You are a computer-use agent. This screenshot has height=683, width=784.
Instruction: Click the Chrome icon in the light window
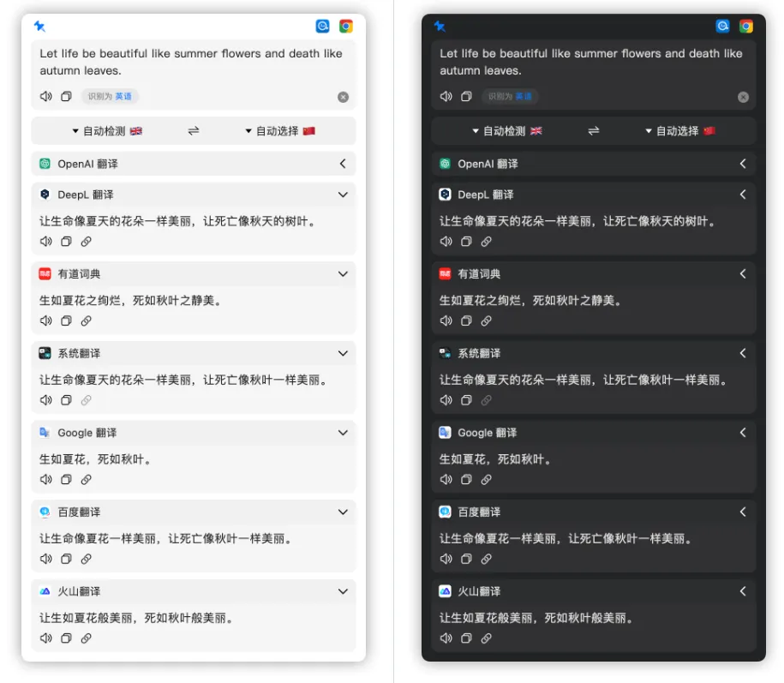click(345, 27)
